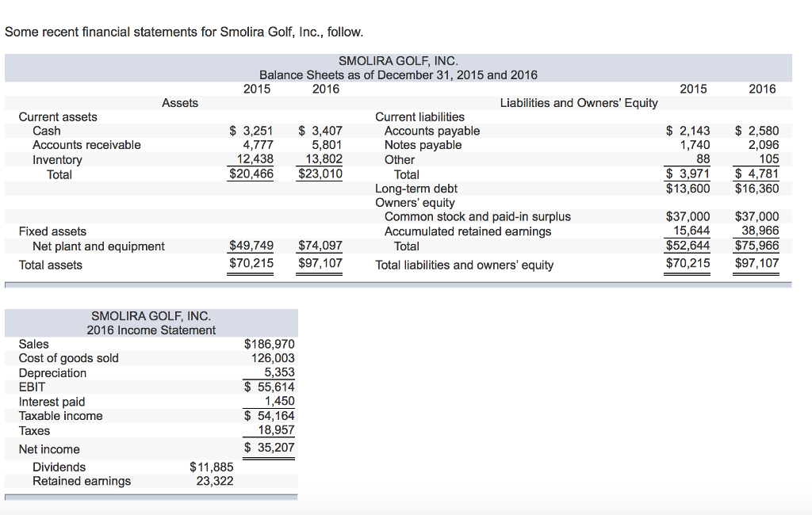This screenshot has width=812, height=515.
Task: Click the 'Accounts receivable' row label
Action: coord(86,145)
